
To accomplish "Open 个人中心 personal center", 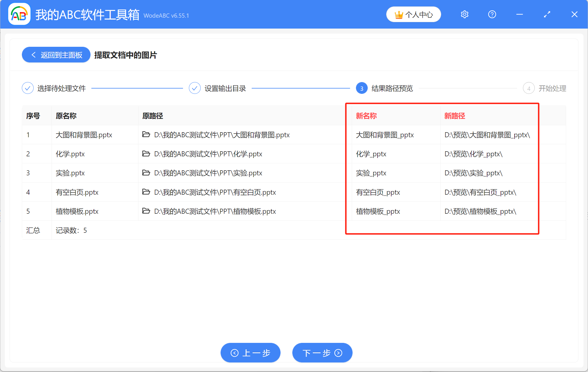I will click(413, 14).
